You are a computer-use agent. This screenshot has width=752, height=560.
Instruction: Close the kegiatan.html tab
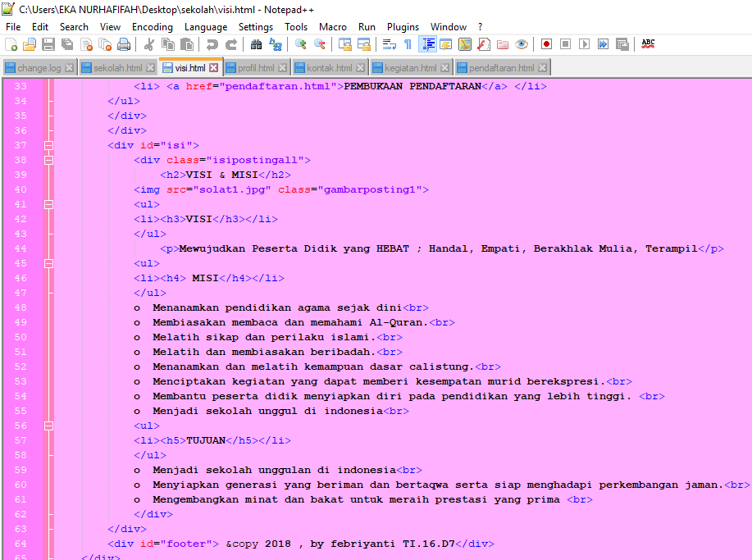click(x=444, y=67)
